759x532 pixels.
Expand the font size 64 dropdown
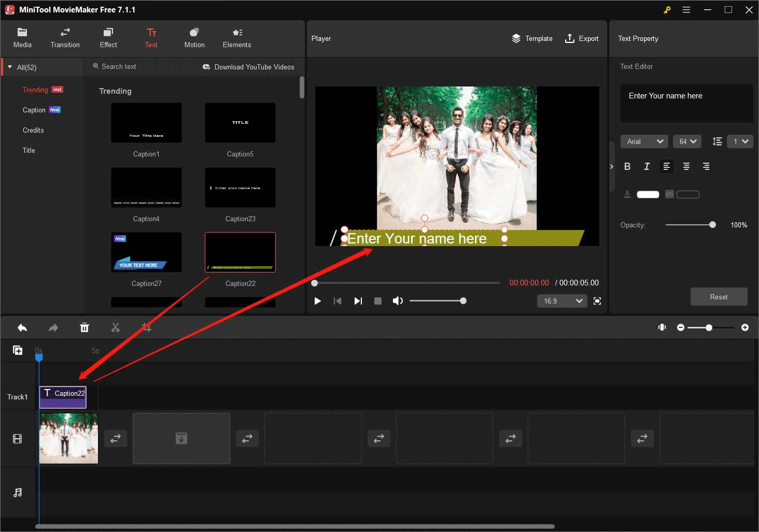687,141
